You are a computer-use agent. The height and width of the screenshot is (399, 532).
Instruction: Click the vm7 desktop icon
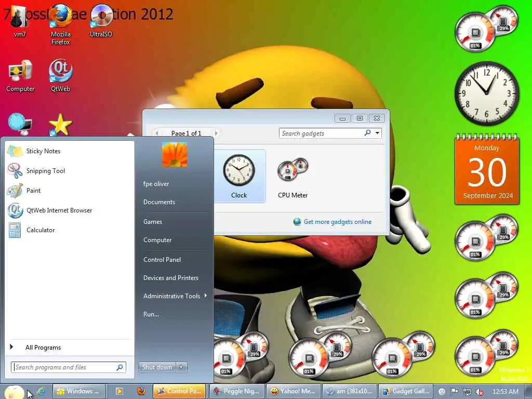click(20, 21)
